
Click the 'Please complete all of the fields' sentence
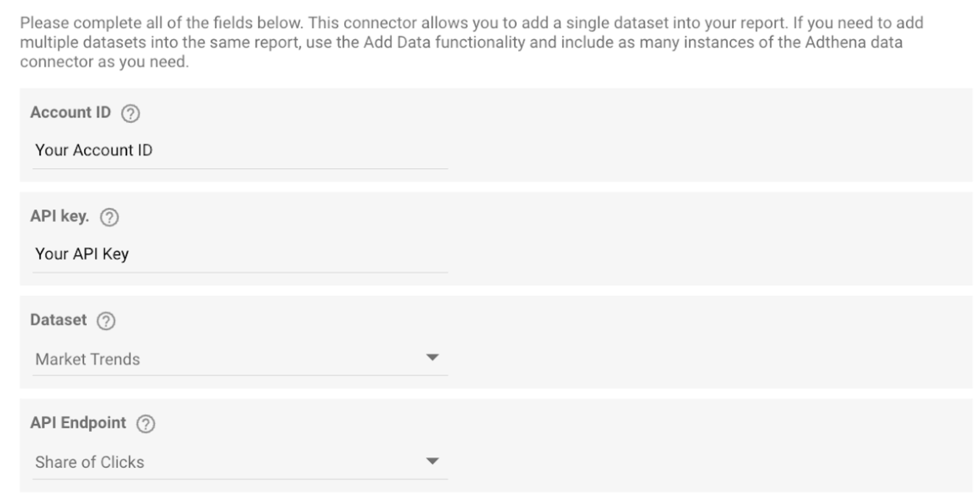[162, 23]
